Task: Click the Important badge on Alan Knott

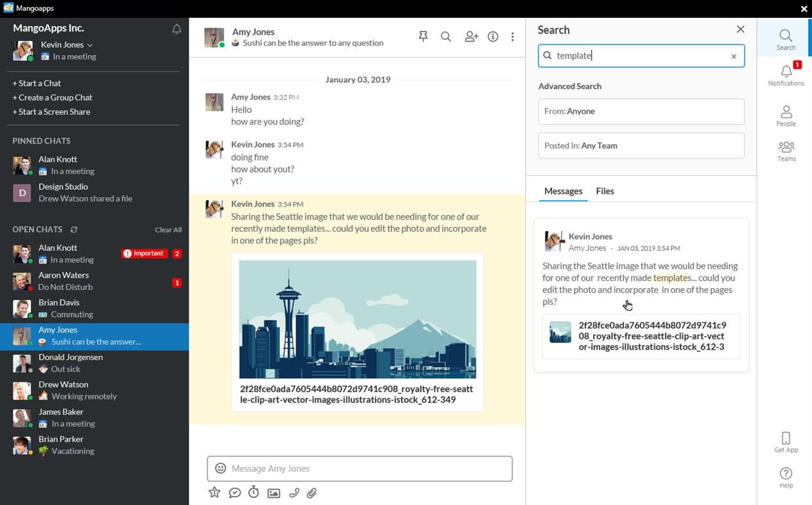Action: [144, 253]
